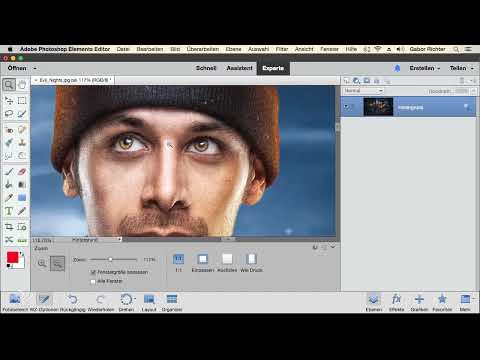480x360 pixels.
Task: Select the Gradient tool
Action: tap(22, 185)
